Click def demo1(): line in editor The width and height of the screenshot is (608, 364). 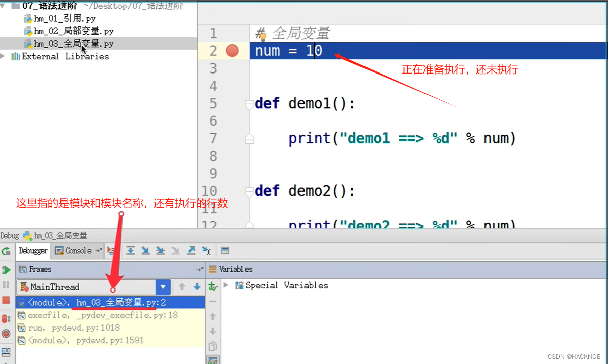coord(305,104)
